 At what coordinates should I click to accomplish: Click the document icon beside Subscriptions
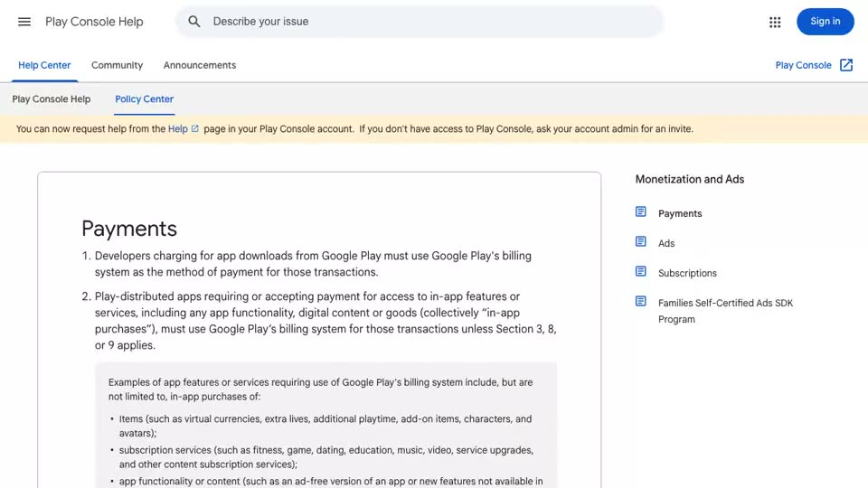640,272
